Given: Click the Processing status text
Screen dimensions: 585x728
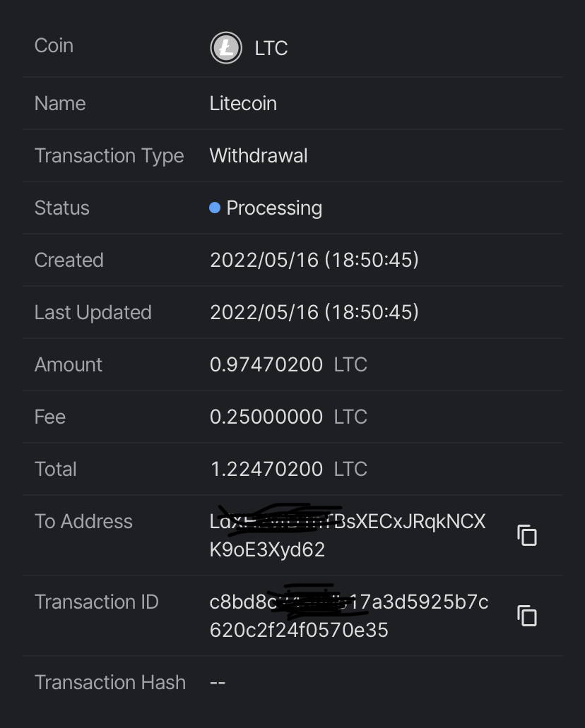Looking at the screenshot, I should pos(274,208).
